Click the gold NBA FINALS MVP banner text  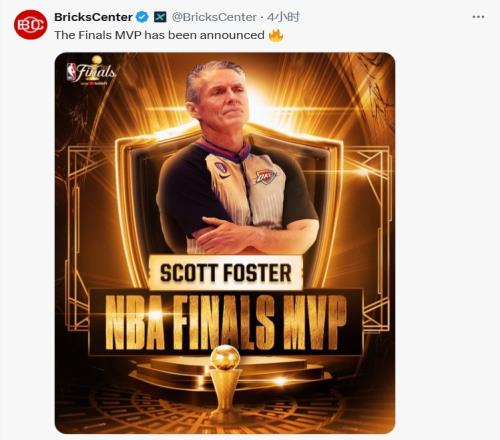[x=226, y=323]
